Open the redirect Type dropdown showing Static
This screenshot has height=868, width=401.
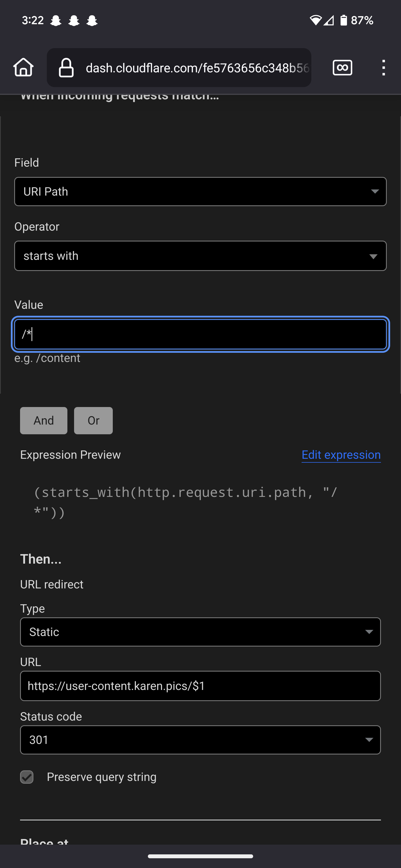200,632
